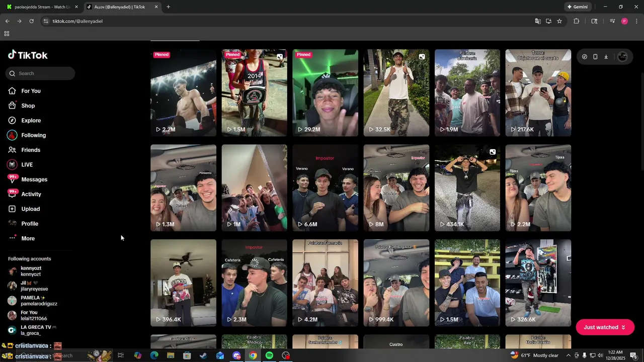Image resolution: width=644 pixels, height=362 pixels.
Task: Play the Objetos en el cuarto video
Action: 538,93
